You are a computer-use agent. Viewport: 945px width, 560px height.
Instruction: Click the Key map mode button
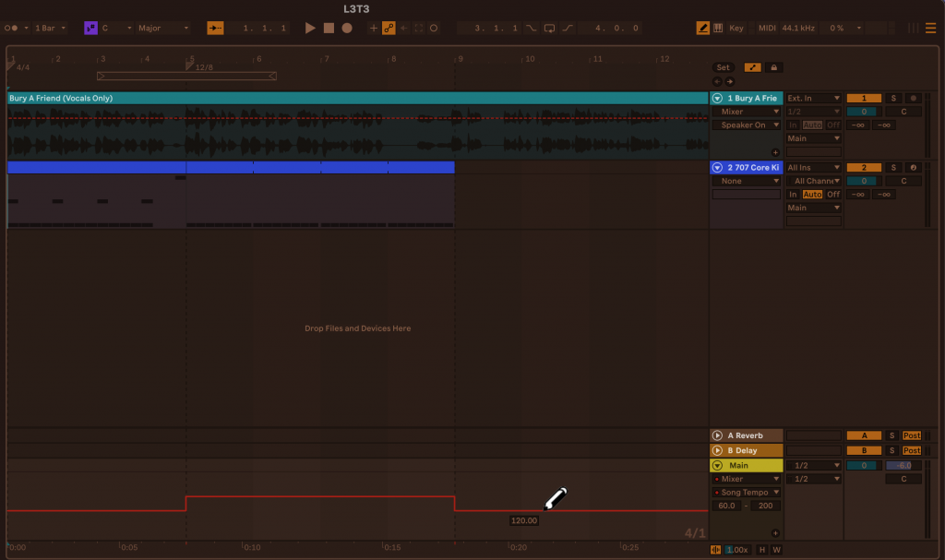736,29
